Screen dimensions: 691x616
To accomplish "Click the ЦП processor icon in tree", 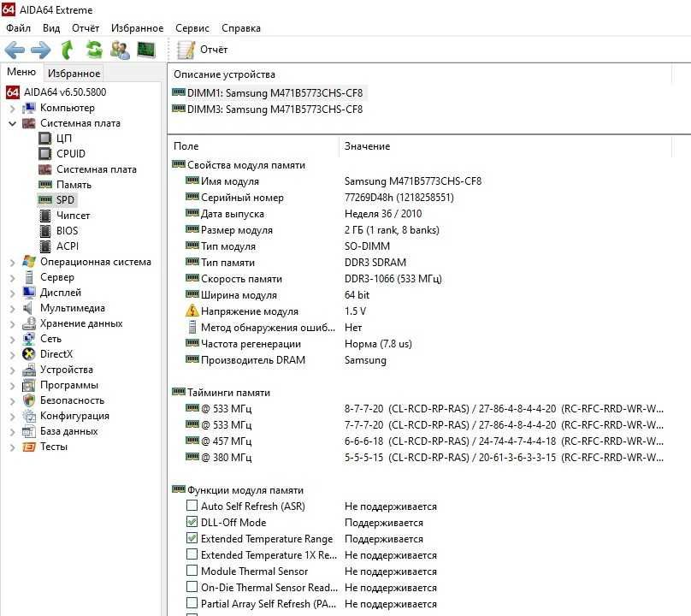I will [x=45, y=139].
